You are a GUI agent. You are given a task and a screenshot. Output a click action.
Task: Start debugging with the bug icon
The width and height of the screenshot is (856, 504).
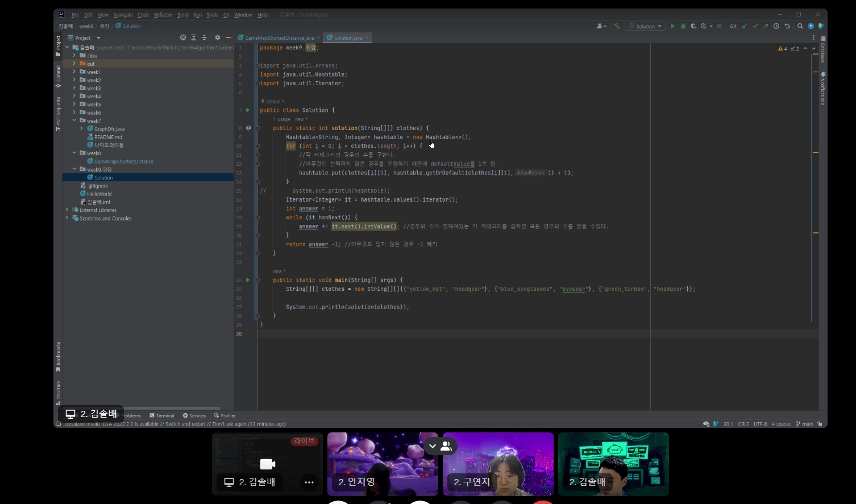click(683, 26)
